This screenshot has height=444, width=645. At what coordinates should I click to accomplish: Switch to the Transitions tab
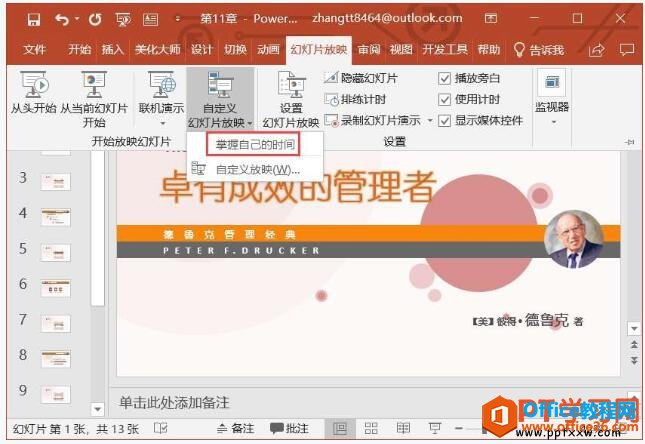tap(235, 50)
